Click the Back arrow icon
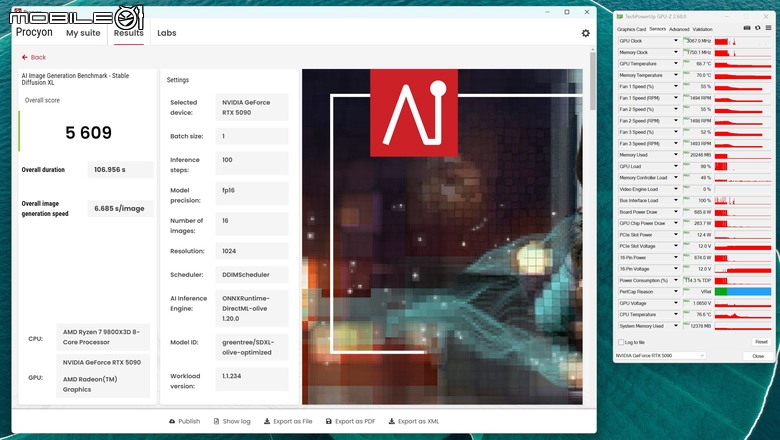The image size is (780, 440). pos(24,57)
